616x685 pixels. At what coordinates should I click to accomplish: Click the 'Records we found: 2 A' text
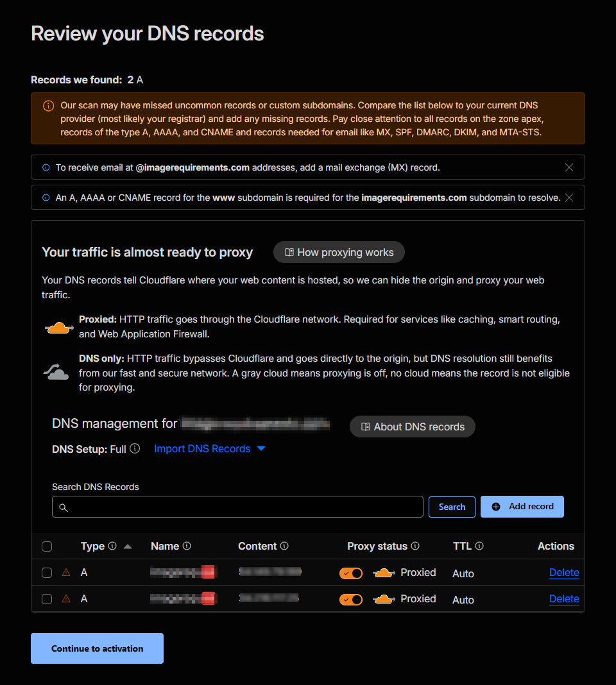tap(87, 80)
